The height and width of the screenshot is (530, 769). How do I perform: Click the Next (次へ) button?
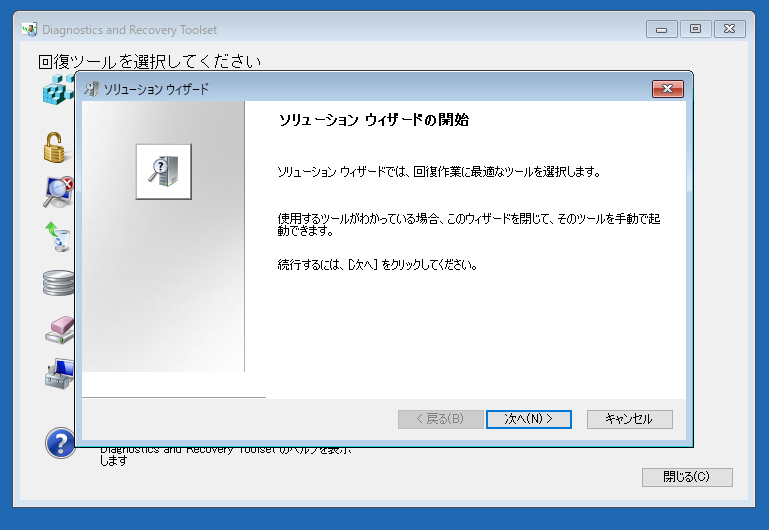coord(529,419)
